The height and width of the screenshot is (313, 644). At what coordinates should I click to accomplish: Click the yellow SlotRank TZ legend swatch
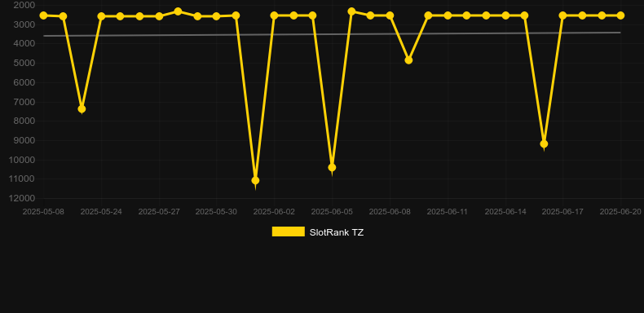click(289, 231)
